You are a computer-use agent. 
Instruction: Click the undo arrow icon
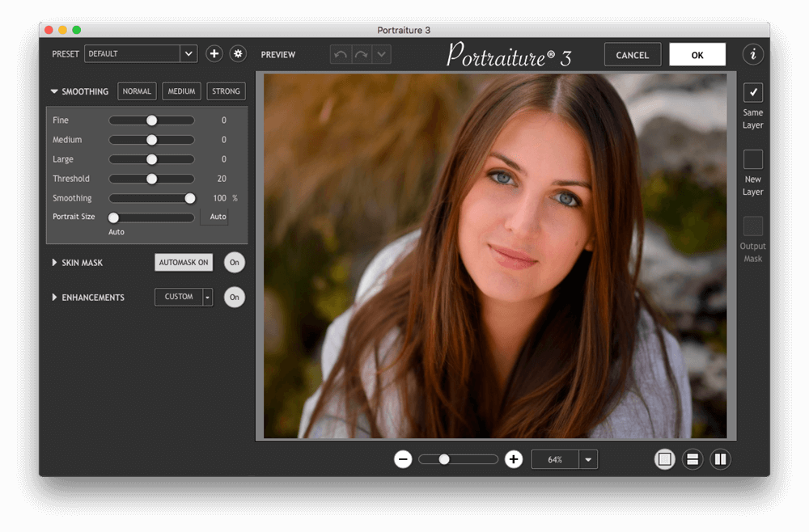[341, 55]
